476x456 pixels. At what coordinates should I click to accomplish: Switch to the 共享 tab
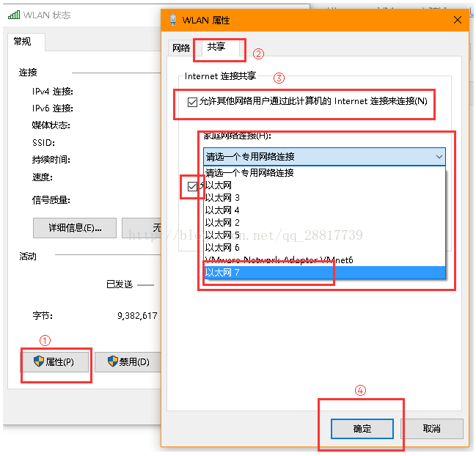click(x=216, y=47)
